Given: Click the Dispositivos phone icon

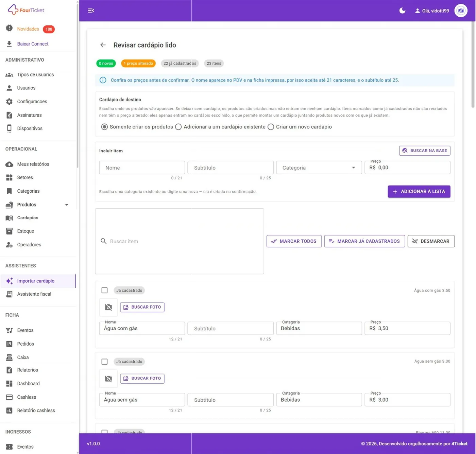Looking at the screenshot, I should click(9, 128).
